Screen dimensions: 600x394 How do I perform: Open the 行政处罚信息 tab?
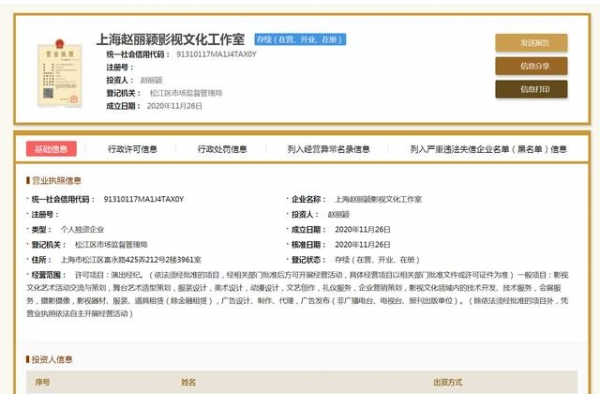pyautogui.click(x=222, y=149)
